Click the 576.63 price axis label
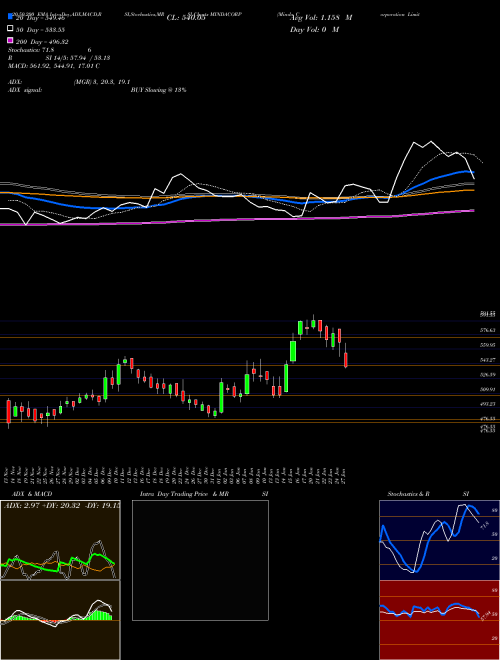The height and width of the screenshot is (660, 500). (488, 330)
